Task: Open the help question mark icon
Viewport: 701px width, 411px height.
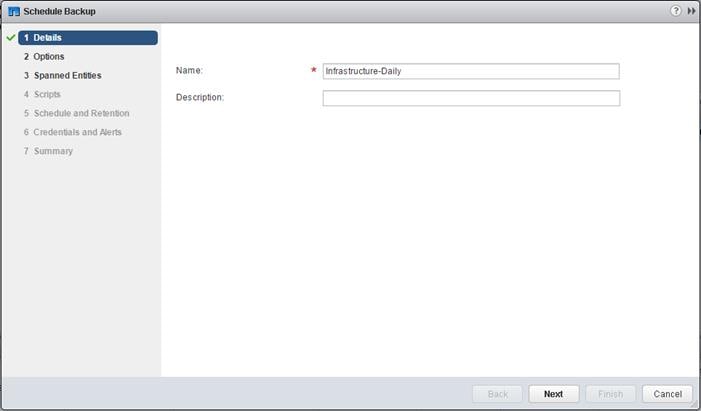Action: pyautogui.click(x=676, y=11)
